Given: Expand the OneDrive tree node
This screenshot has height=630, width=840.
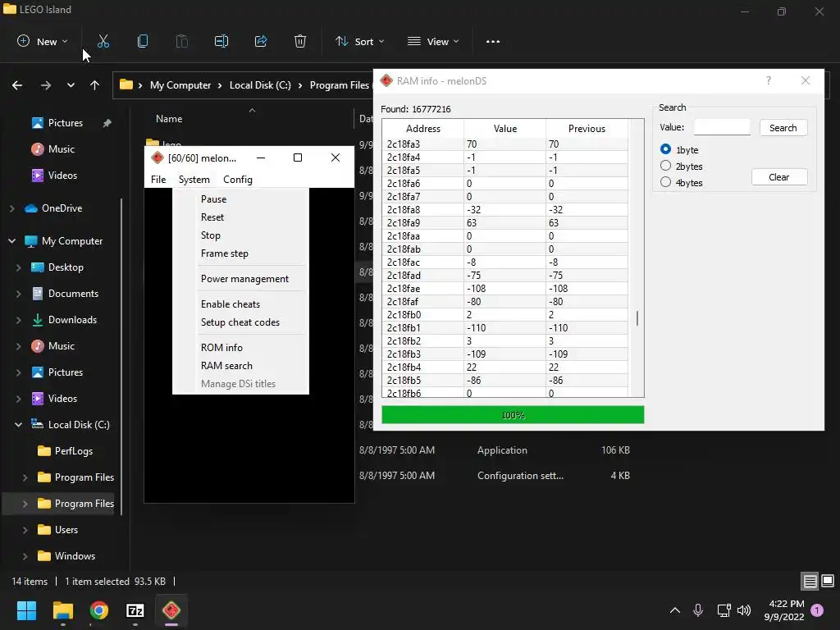Looking at the screenshot, I should point(11,208).
